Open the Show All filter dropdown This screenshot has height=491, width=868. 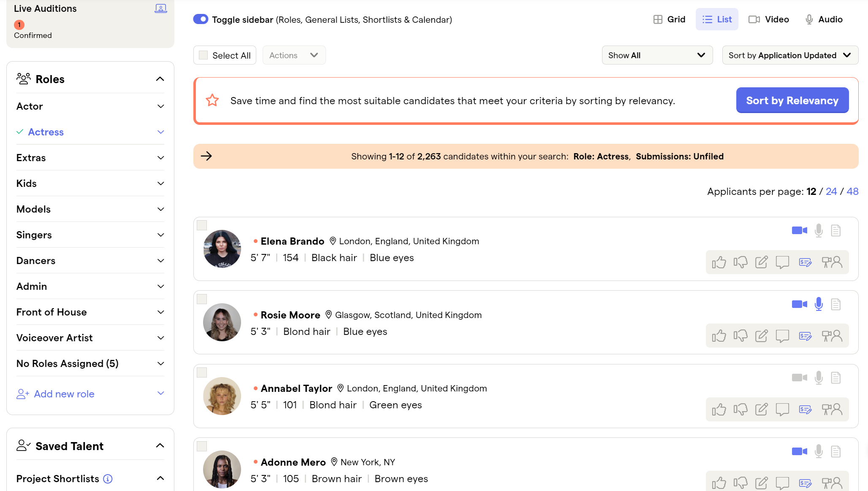pyautogui.click(x=657, y=55)
